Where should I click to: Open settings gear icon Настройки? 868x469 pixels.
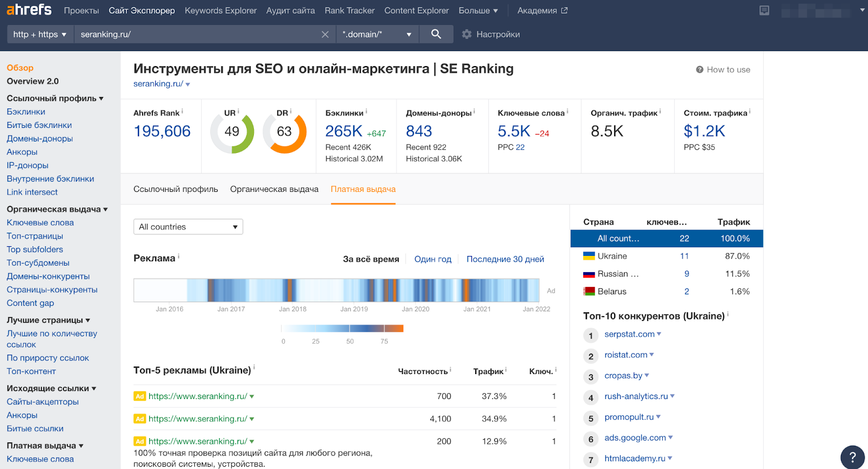pos(467,34)
